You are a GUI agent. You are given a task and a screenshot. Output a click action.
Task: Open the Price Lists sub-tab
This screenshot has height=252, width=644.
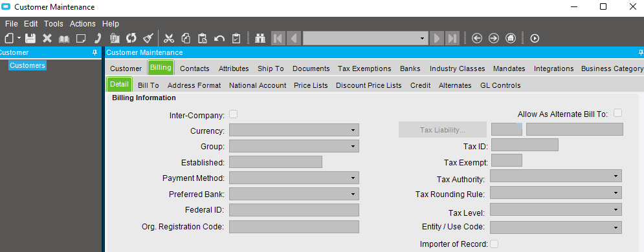(x=311, y=85)
